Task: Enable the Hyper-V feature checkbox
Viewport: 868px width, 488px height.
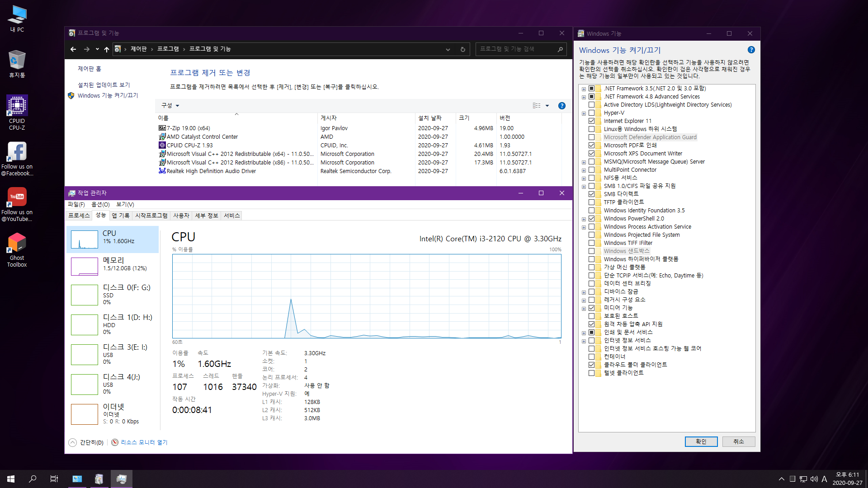Action: pos(591,113)
